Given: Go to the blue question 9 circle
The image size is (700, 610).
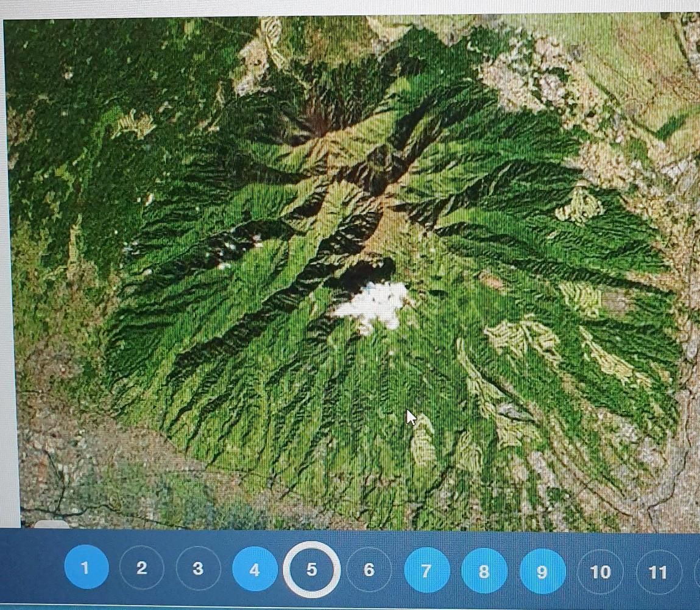Looking at the screenshot, I should (542, 572).
